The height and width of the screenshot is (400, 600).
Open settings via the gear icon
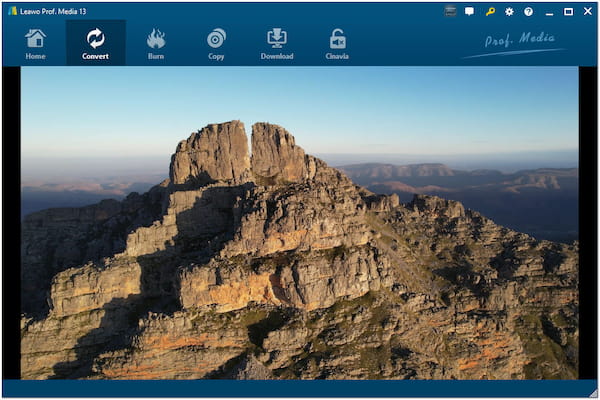509,11
